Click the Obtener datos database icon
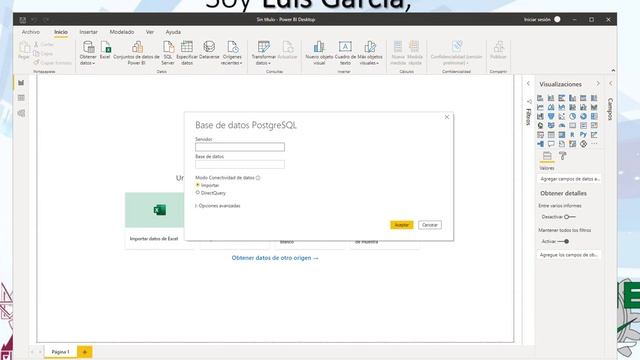 coord(88,47)
